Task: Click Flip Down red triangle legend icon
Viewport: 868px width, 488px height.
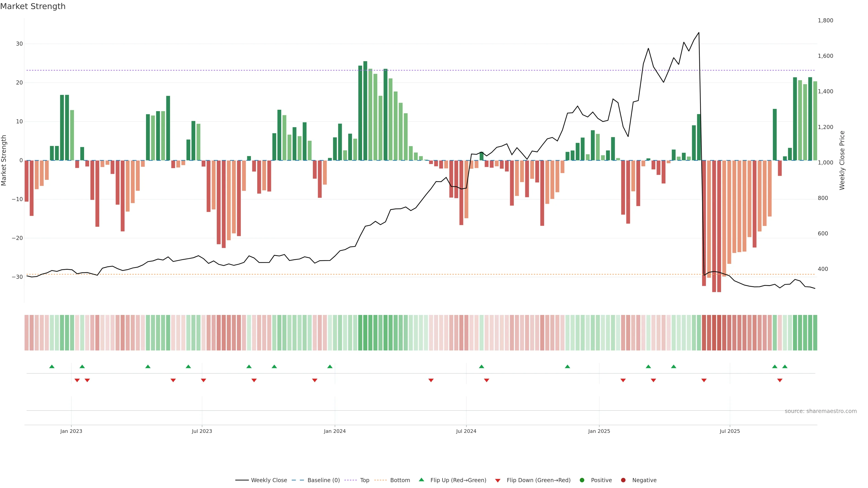Action: pyautogui.click(x=498, y=481)
